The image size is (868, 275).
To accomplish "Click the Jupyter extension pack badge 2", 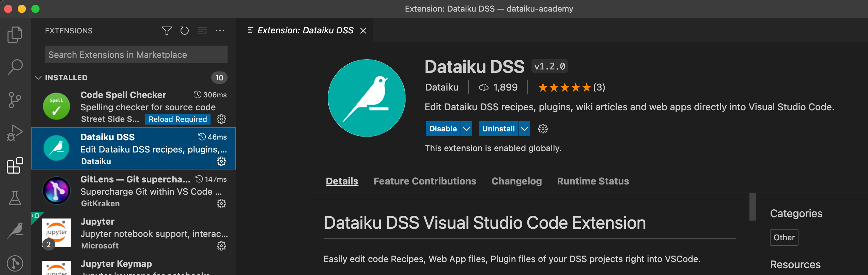I will pos(48,244).
